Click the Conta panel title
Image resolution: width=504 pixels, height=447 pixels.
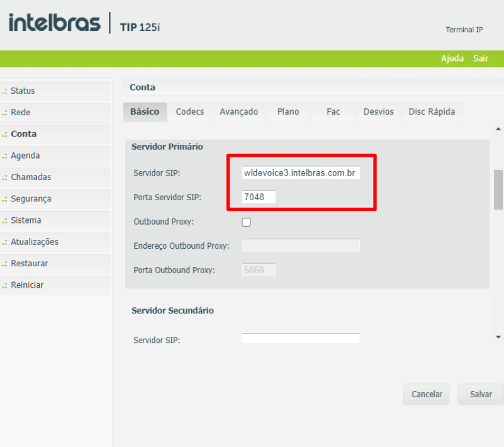click(142, 88)
